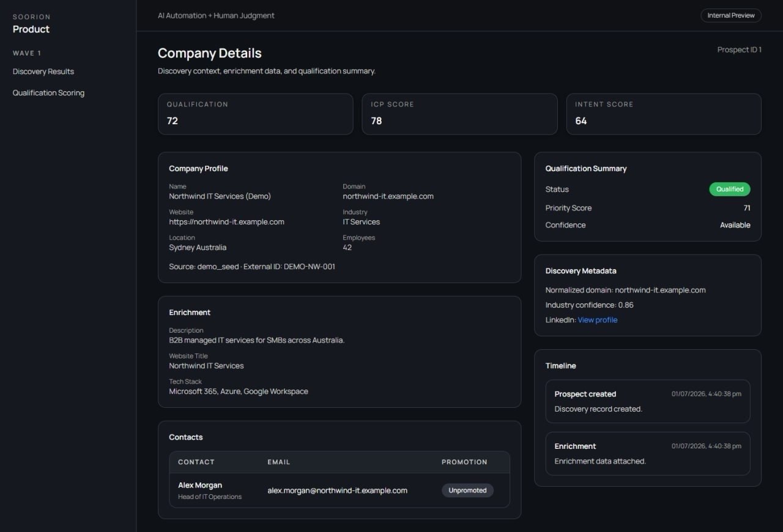Select the Intent Score card showing 64
The width and height of the screenshot is (783, 532).
pyautogui.click(x=664, y=114)
